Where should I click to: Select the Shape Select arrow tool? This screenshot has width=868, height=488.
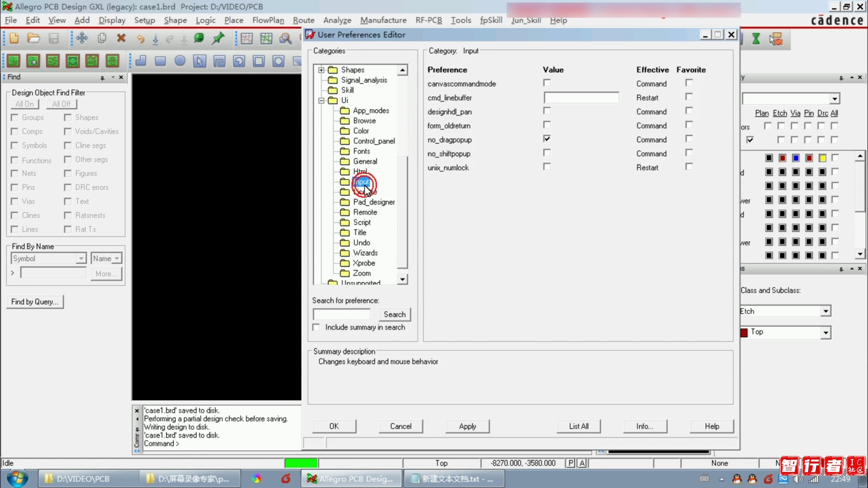[x=199, y=61]
